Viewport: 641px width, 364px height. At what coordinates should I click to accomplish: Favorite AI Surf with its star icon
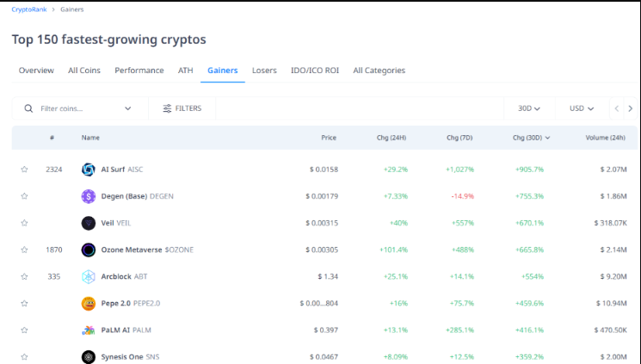(x=25, y=170)
